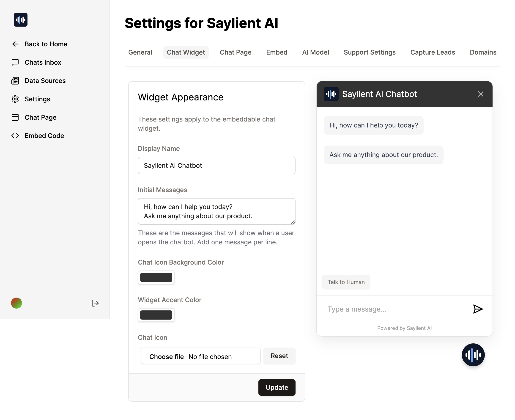
Task: Click the round floating chat launcher icon
Action: [473, 355]
